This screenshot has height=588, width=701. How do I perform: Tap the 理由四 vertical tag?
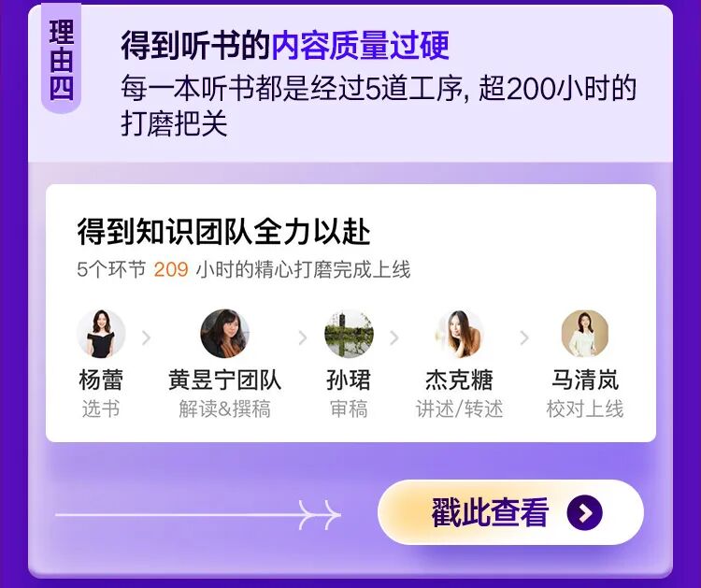pos(62,59)
